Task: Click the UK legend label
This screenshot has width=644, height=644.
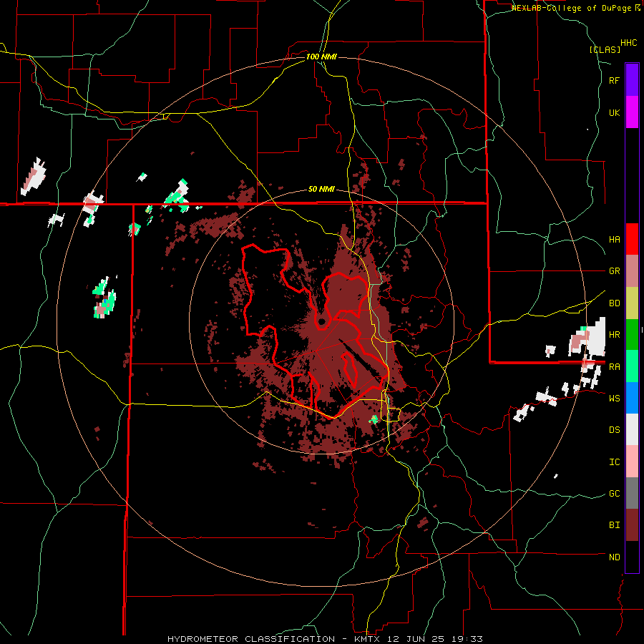Action: [614, 113]
